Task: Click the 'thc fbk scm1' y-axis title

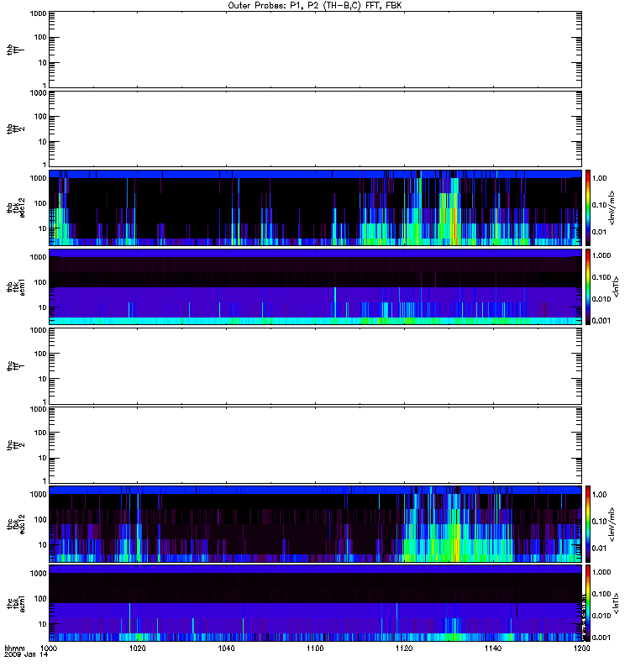Action: tap(15, 603)
